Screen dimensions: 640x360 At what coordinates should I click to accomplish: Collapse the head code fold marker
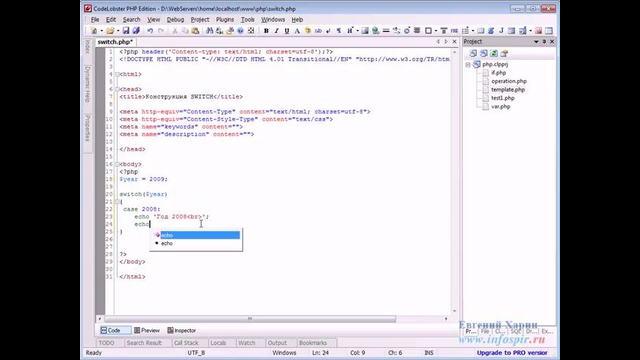click(x=117, y=89)
